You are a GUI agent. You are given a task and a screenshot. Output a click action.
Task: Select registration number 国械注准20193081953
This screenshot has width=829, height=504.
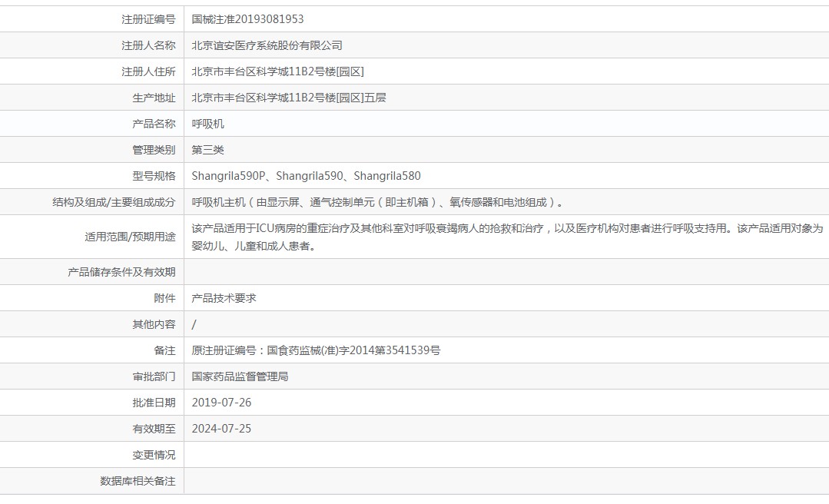pyautogui.click(x=247, y=19)
